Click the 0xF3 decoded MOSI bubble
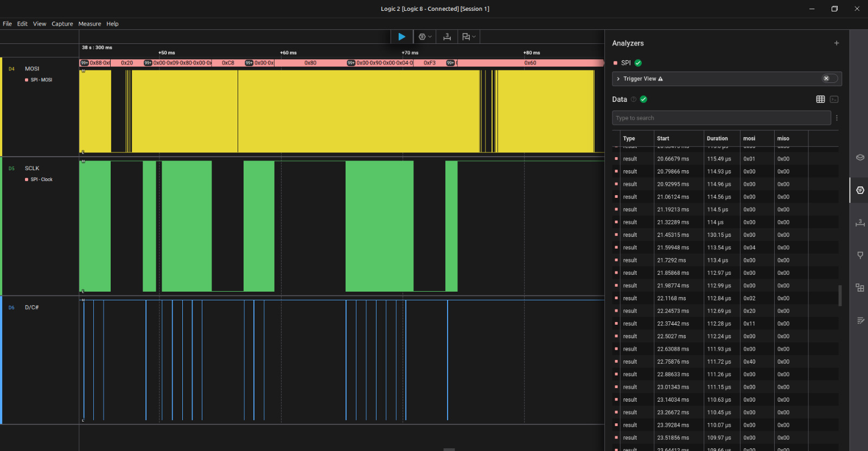This screenshot has width=868, height=451. click(430, 63)
